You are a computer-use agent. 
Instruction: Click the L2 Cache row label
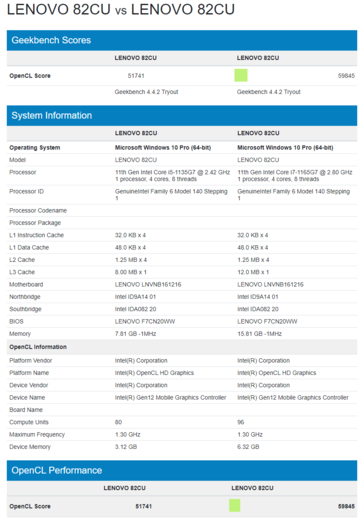(x=22, y=260)
